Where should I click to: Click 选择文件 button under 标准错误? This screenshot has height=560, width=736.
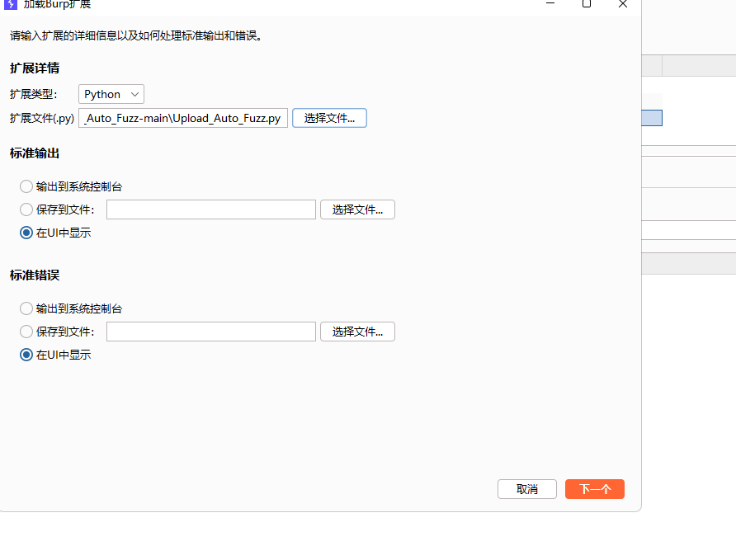[357, 332]
